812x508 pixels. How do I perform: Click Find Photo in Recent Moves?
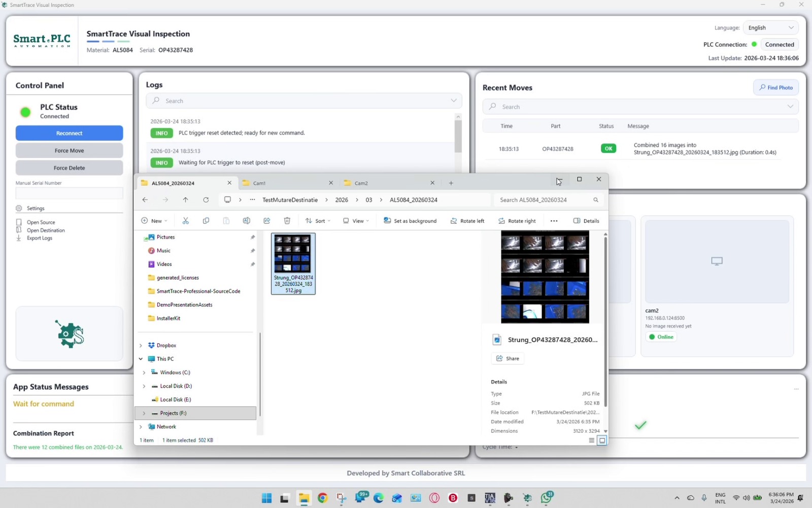pyautogui.click(x=776, y=87)
